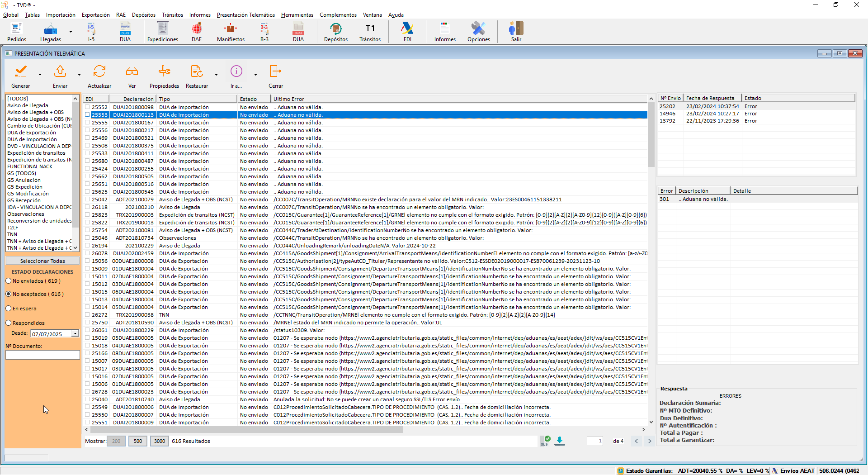Open the Desde date dropdown
The image size is (868, 475).
tap(75, 334)
